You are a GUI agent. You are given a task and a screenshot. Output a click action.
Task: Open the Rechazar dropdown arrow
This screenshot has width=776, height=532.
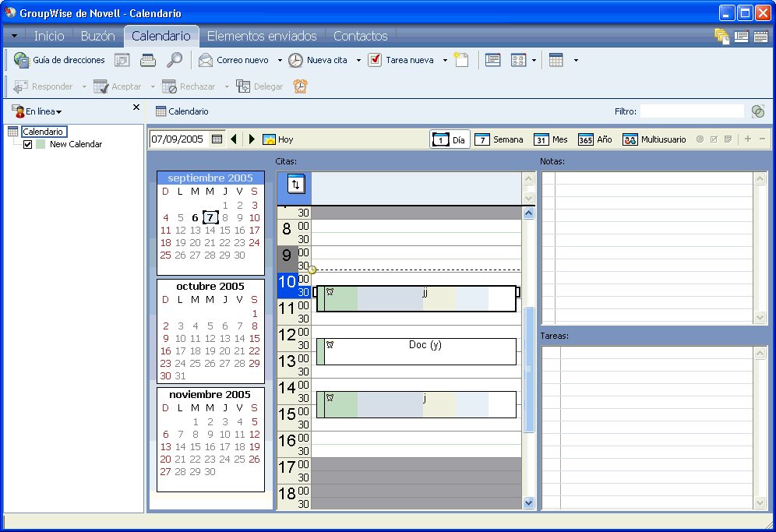pyautogui.click(x=227, y=87)
